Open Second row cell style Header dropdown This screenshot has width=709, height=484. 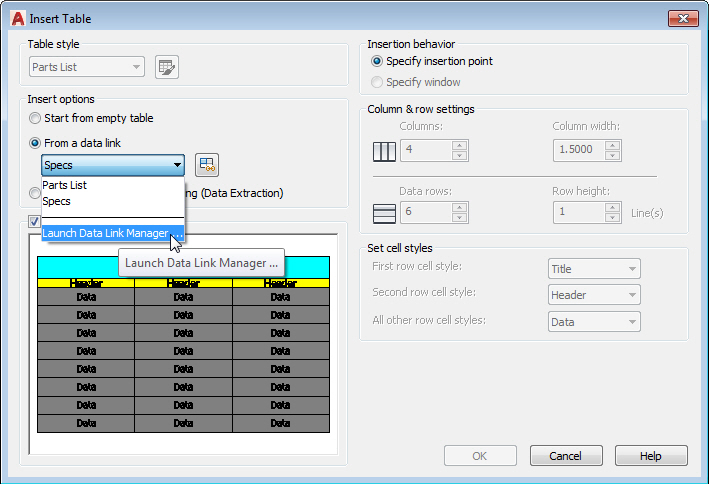pos(594,295)
